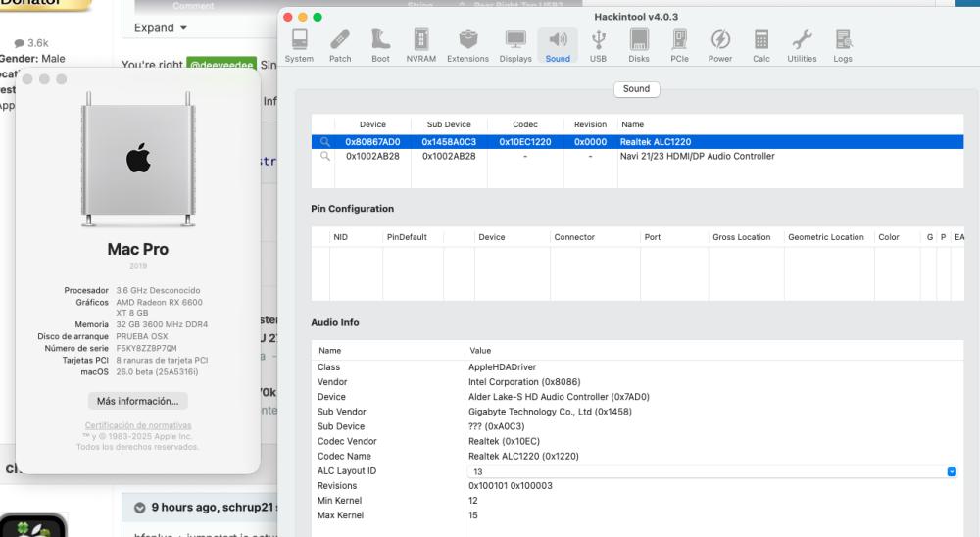Expand the quoted forum post
Image resolution: width=980 pixels, height=537 pixels.
pyautogui.click(x=160, y=28)
